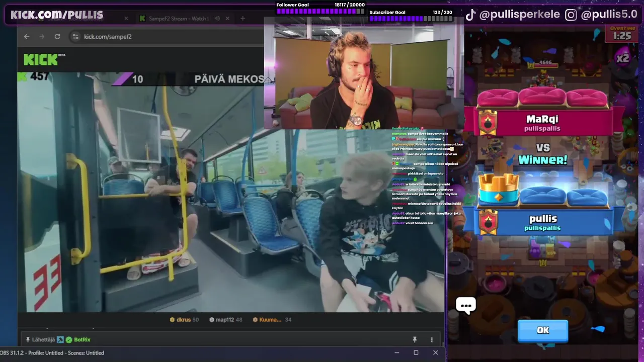Viewport: 644px width, 362px height.
Task: Click the WINNER! text
Action: click(x=542, y=160)
